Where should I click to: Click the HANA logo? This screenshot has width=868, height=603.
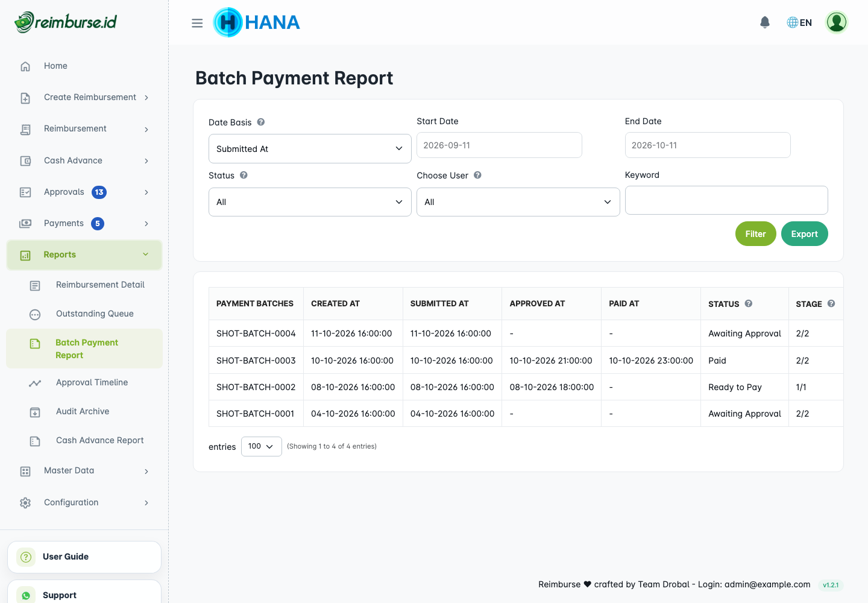(x=256, y=22)
